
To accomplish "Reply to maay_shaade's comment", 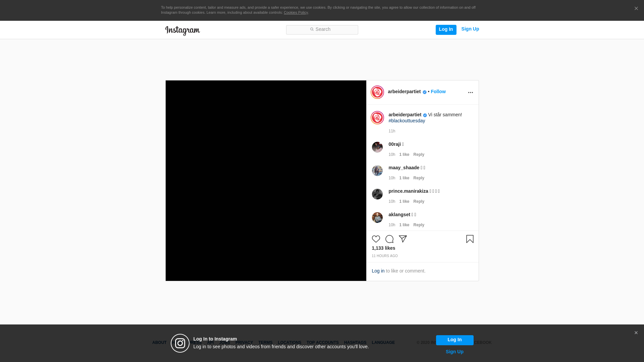I will (x=419, y=178).
